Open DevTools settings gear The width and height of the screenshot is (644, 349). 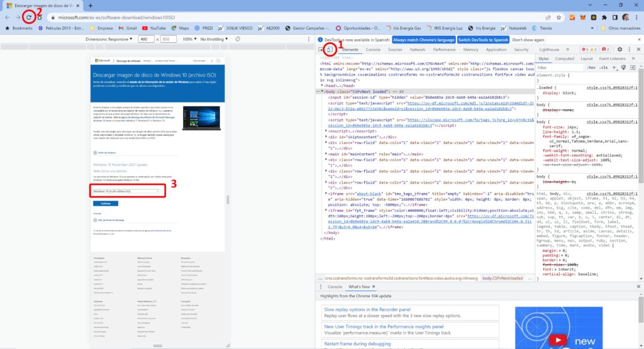(619, 50)
